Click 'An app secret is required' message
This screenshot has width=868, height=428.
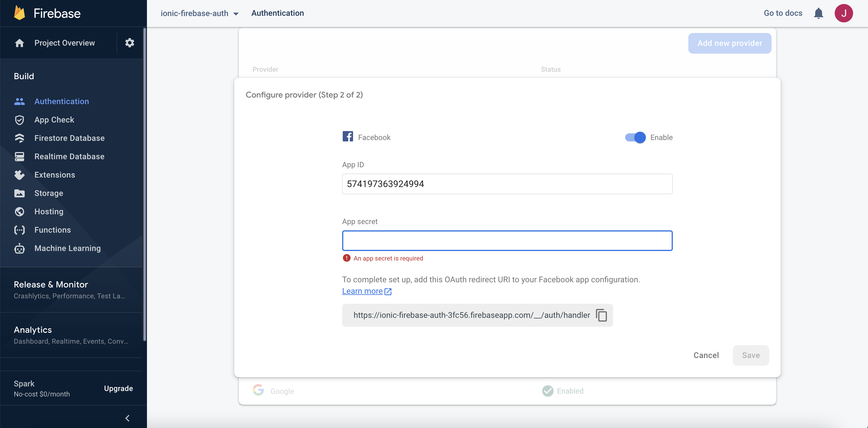388,258
